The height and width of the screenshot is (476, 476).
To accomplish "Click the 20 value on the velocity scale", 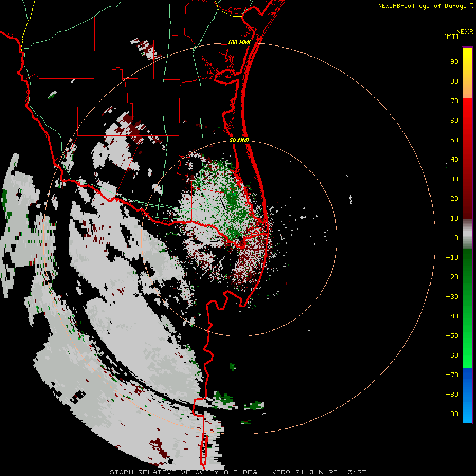I will pos(454,199).
